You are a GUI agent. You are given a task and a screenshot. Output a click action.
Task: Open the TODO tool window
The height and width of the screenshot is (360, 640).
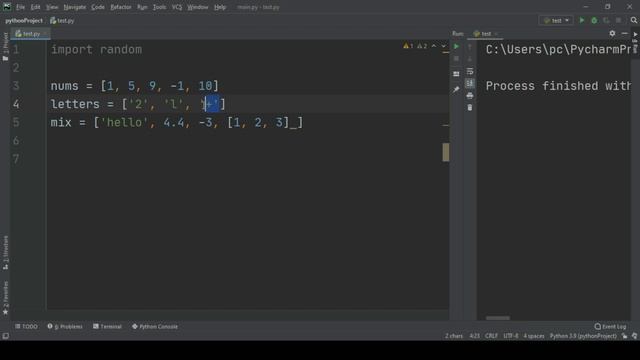click(x=26, y=327)
